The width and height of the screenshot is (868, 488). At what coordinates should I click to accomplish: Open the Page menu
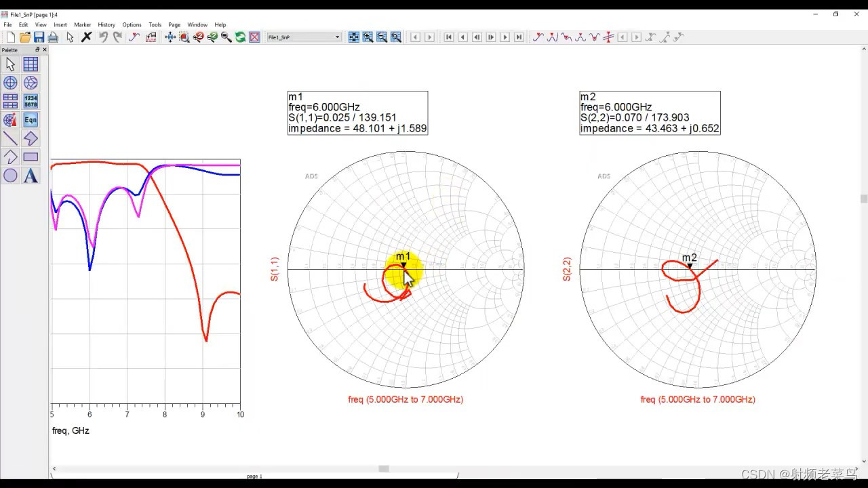174,25
